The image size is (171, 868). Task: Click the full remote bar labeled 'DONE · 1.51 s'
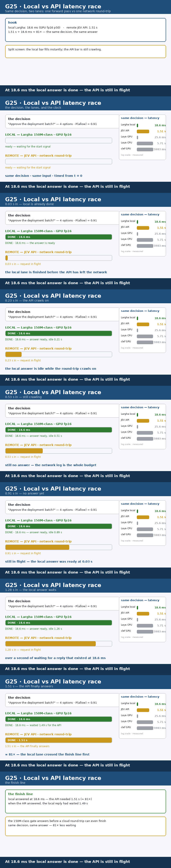pos(58,740)
